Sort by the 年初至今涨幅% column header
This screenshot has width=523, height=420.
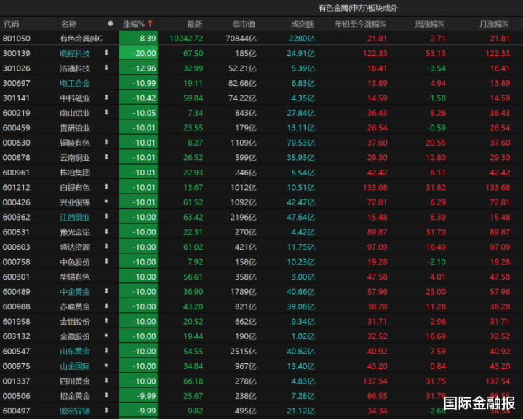tap(360, 24)
